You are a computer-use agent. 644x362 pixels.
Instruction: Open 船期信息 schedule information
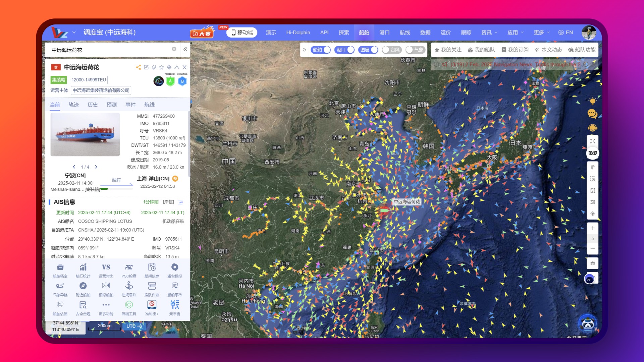tap(152, 270)
